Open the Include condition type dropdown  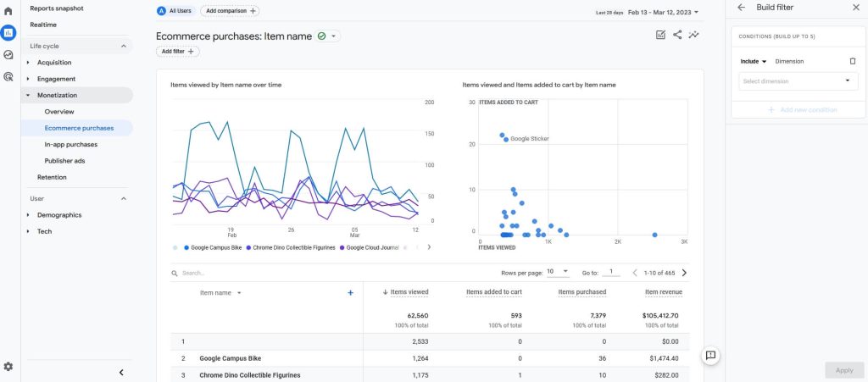pos(754,61)
